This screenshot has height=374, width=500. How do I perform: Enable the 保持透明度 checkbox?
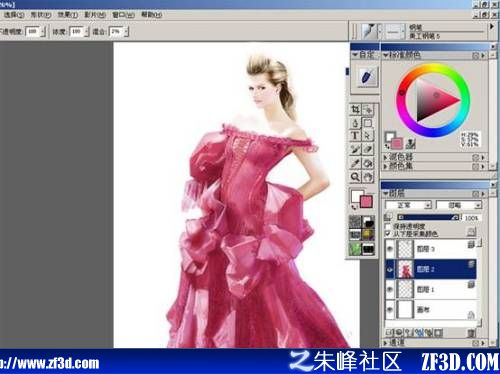click(x=388, y=226)
